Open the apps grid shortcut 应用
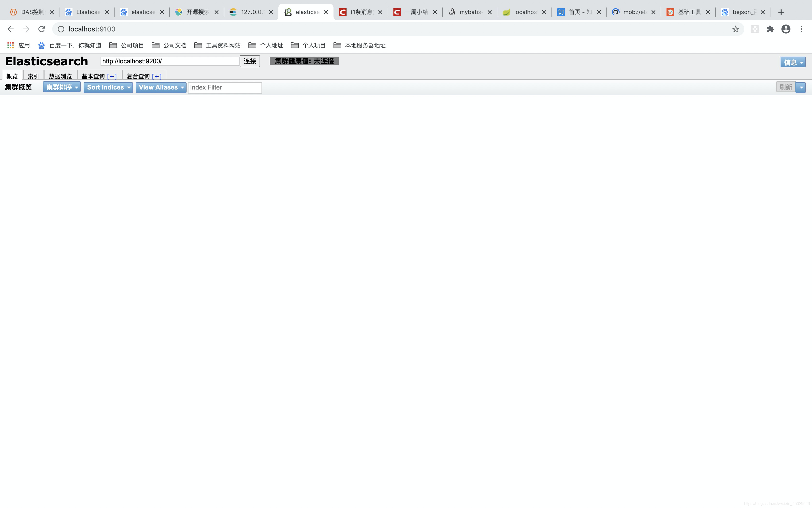Viewport: 812px width, 508px height. [18, 45]
